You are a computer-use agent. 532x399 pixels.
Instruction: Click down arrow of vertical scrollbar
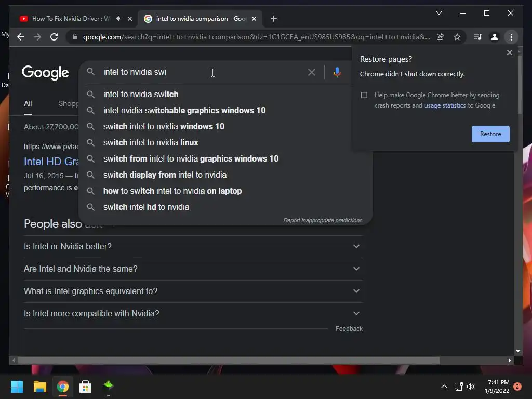(518, 352)
